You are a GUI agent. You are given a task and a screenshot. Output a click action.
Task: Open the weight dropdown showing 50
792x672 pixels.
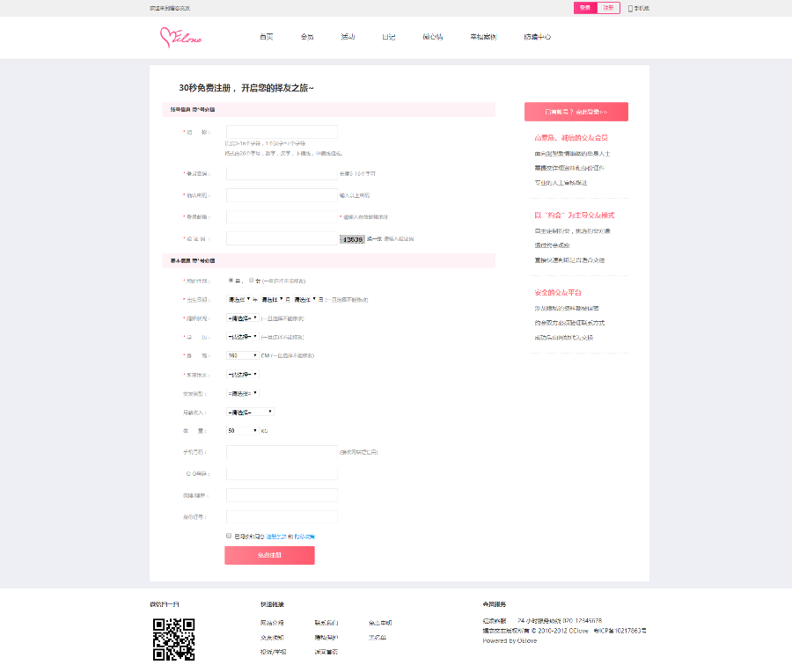pyautogui.click(x=243, y=431)
